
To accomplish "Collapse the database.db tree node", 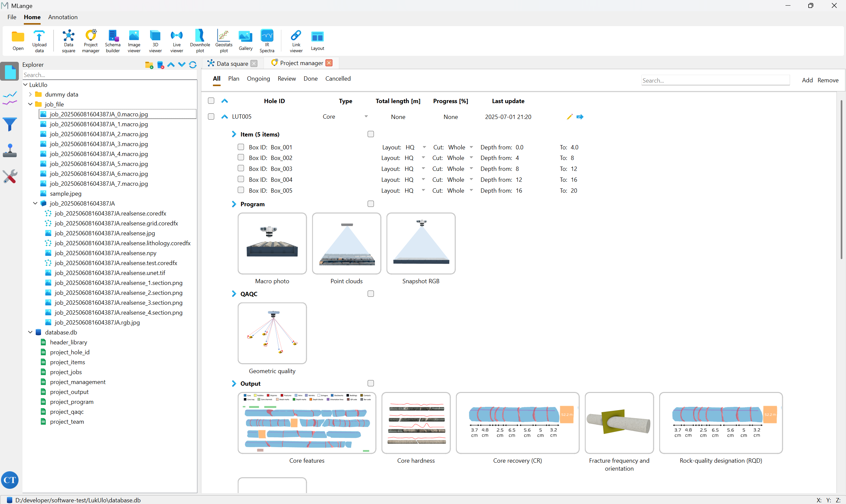I will point(30,332).
